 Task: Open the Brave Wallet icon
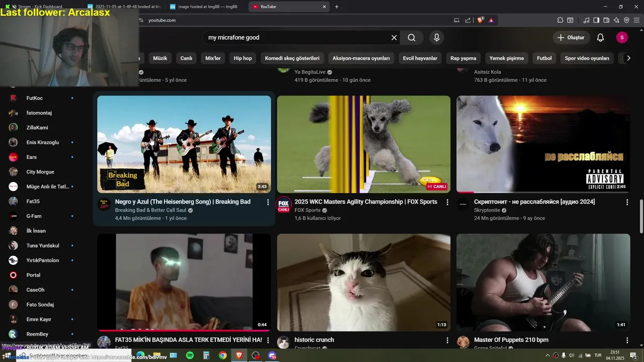point(606,20)
